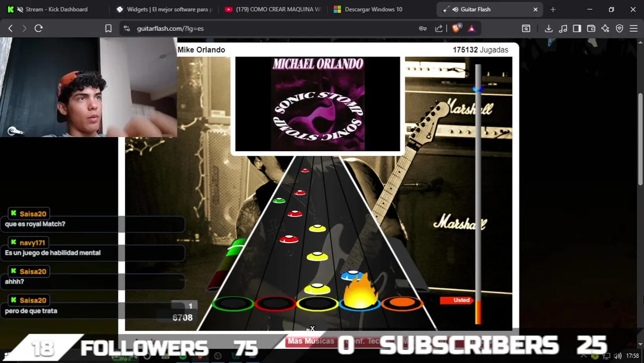The height and width of the screenshot is (363, 644).
Task: Close the Guitar Flash tab
Action: tap(535, 10)
